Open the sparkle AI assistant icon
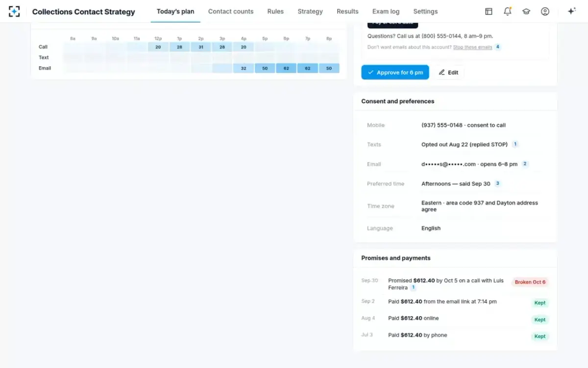This screenshot has height=368, width=588. pyautogui.click(x=571, y=11)
